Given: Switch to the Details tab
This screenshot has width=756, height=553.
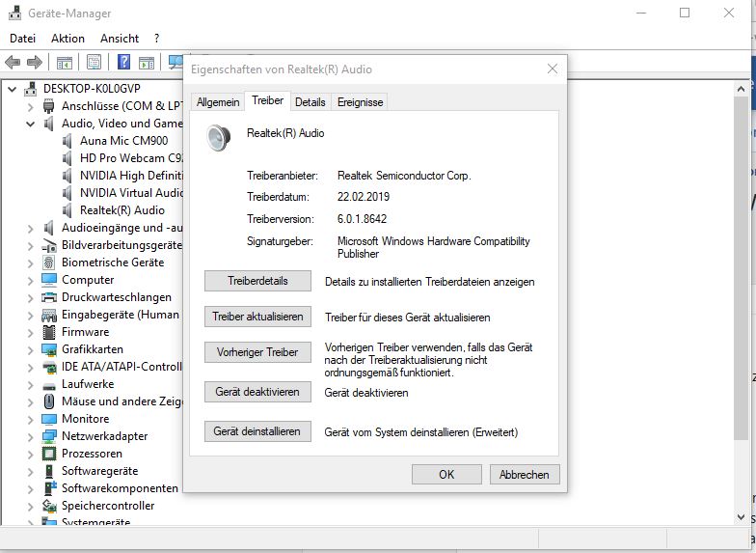Looking at the screenshot, I should click(x=310, y=102).
